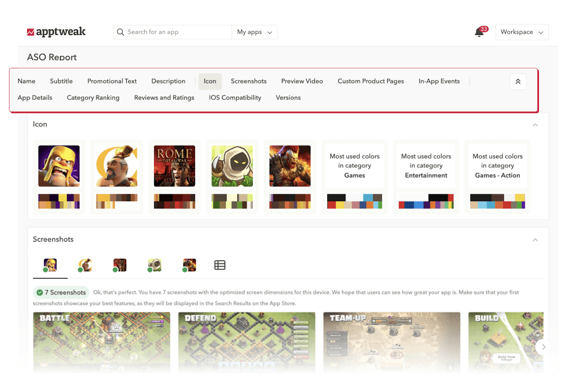Select the Clash of Clans app icon tab
Viewport: 576px width, 392px height.
click(x=50, y=265)
